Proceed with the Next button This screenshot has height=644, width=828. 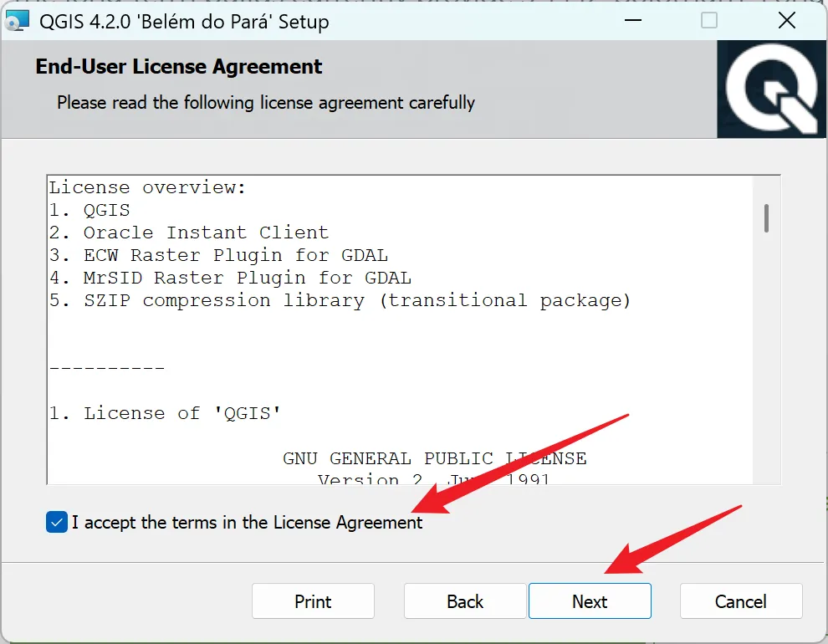point(590,601)
